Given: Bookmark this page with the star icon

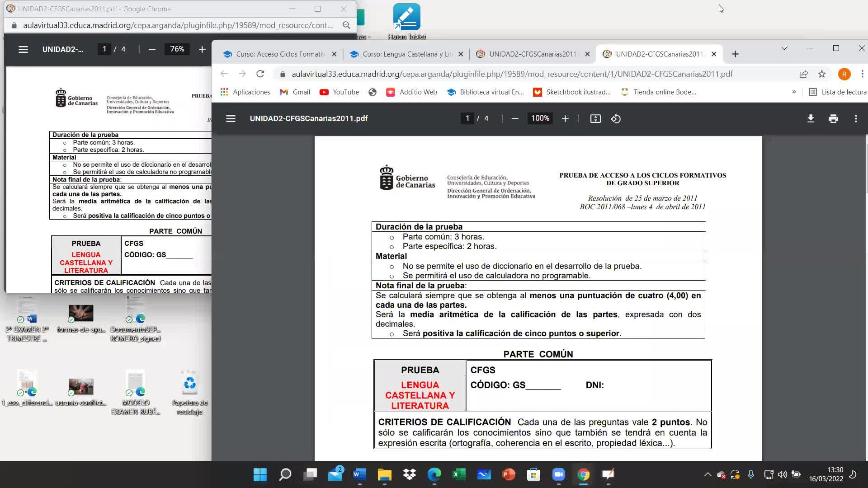Looking at the screenshot, I should 822,74.
